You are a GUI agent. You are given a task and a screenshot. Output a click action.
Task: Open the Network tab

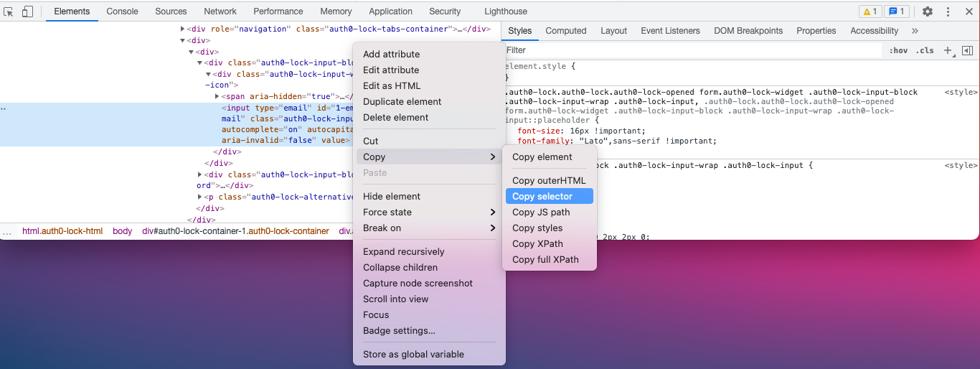pos(220,11)
